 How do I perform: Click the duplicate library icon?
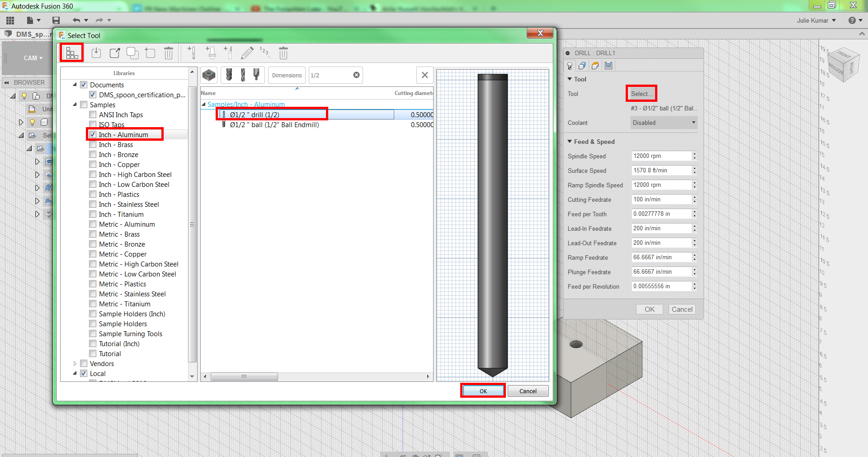[x=132, y=53]
